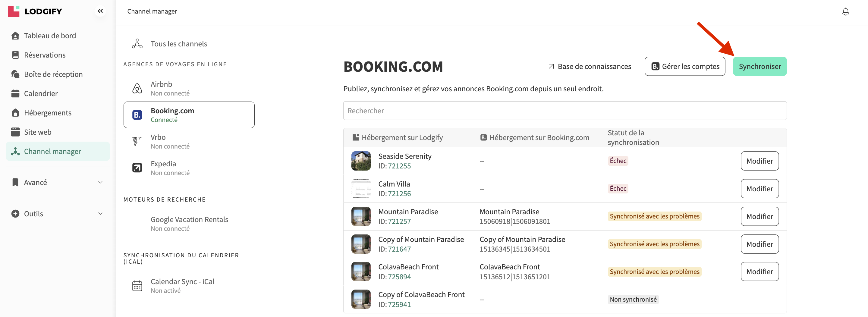Viewport: 868px width, 317px height.
Task: Click the notification bell icon
Action: click(x=845, y=12)
